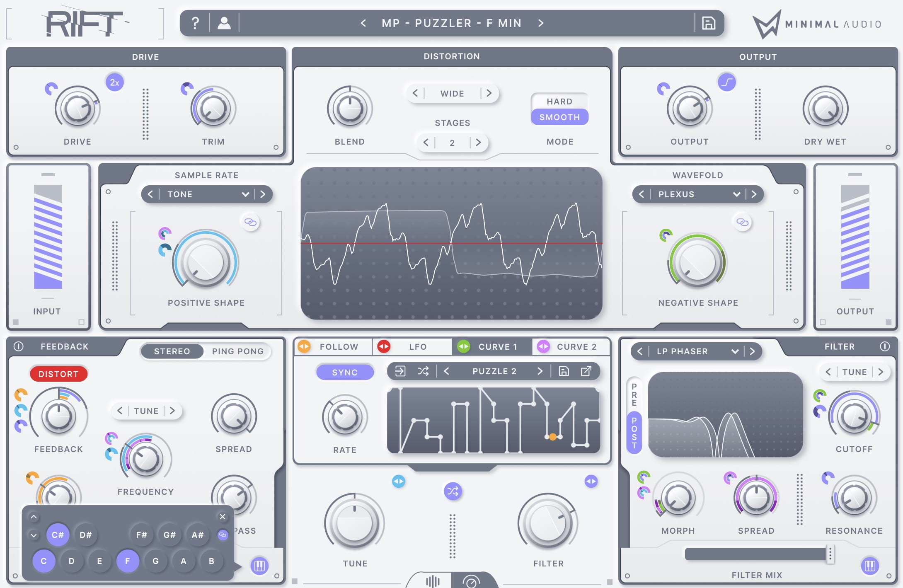Viewport: 903px width, 588px height.
Task: Toggle the Feedback section power button
Action: 18,346
